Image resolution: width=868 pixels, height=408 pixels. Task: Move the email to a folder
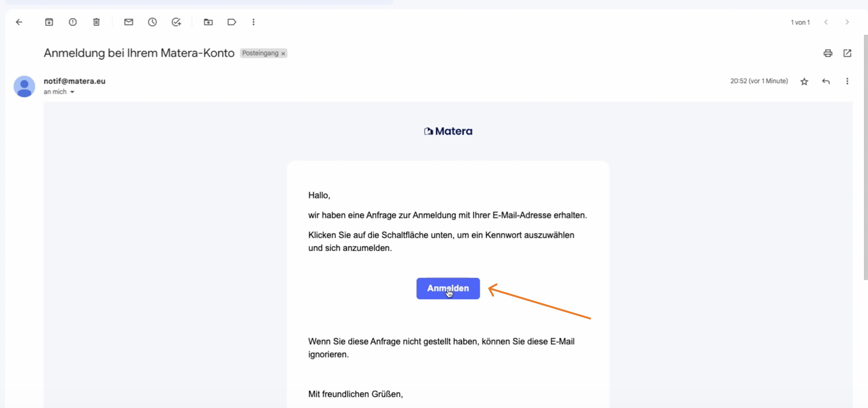point(208,22)
